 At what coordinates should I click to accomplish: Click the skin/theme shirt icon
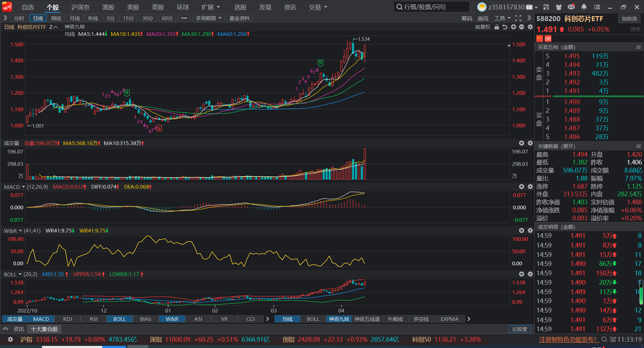click(558, 7)
